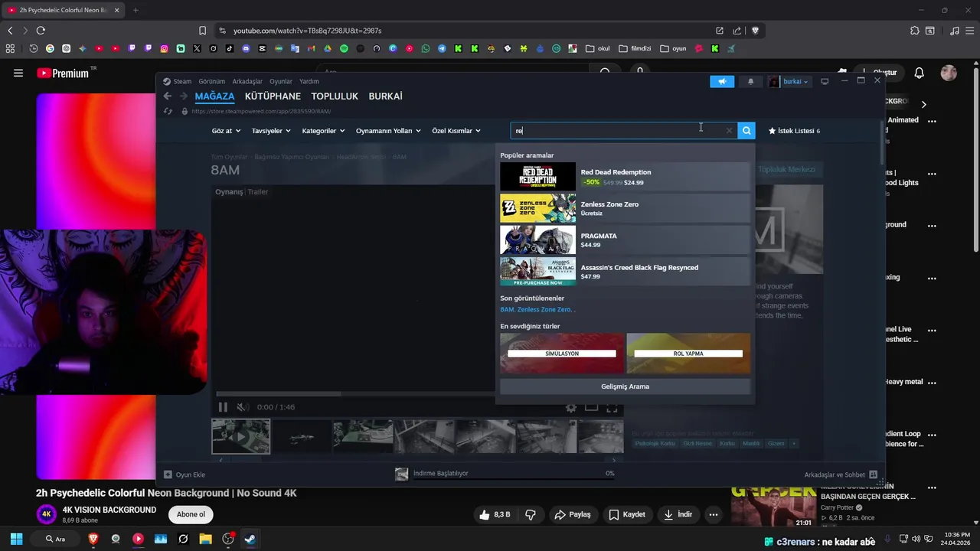The height and width of the screenshot is (551, 980).
Task: Click the Abone ol subscribe button
Action: click(x=191, y=514)
